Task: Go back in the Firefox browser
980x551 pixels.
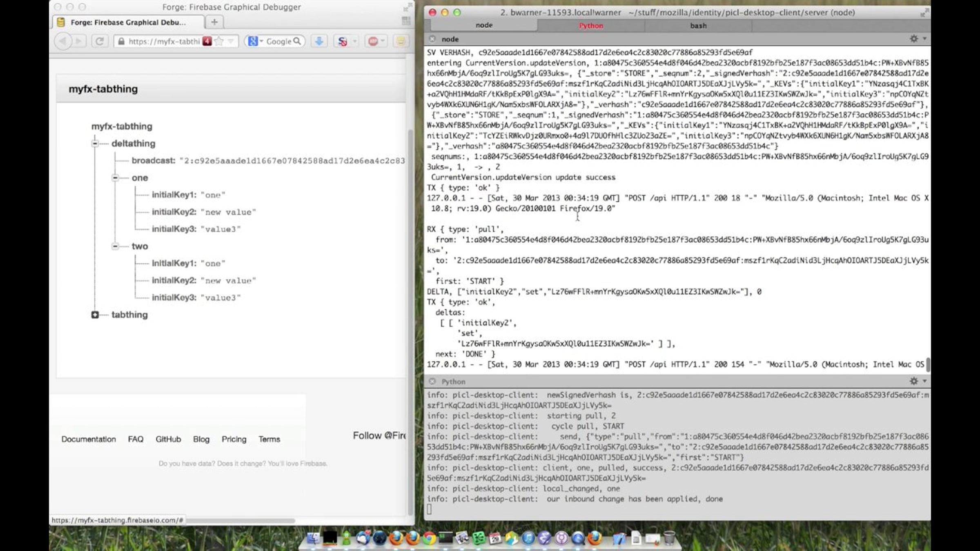Action: click(x=62, y=41)
